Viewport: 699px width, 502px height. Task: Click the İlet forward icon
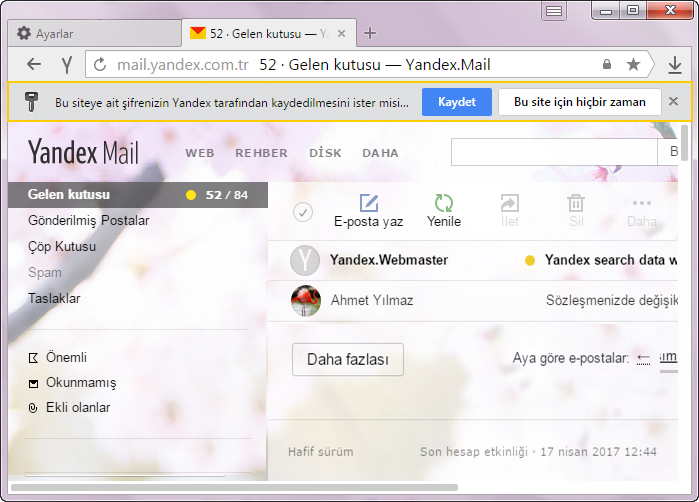(x=510, y=203)
